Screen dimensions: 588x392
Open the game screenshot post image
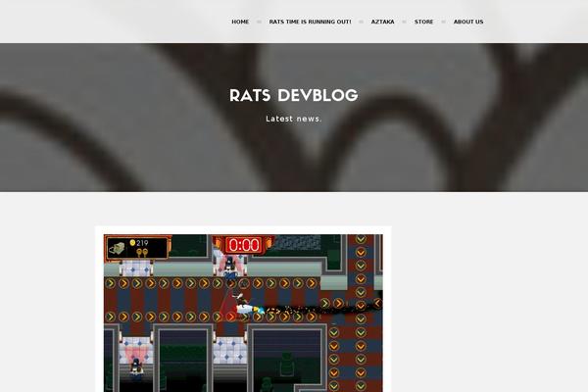click(243, 314)
